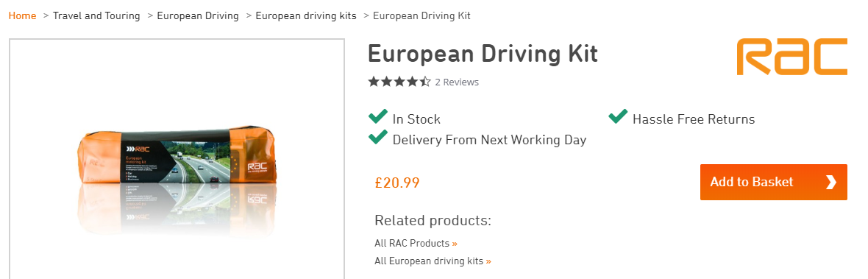Click the £20.99 price
The height and width of the screenshot is (279, 868).
(x=397, y=183)
